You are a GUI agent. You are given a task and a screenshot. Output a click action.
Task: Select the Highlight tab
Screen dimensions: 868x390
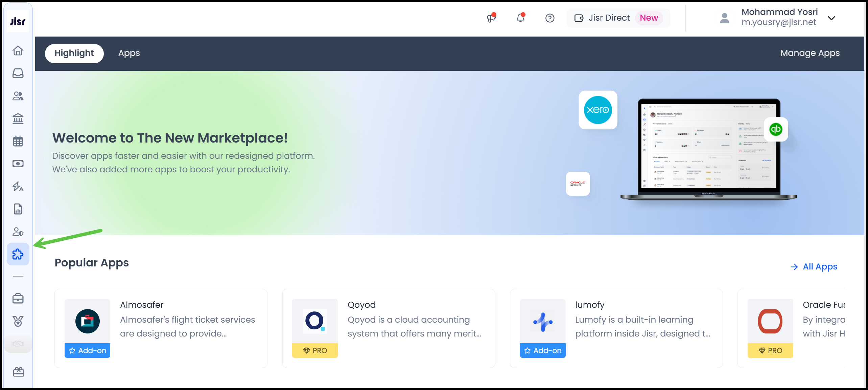(x=74, y=53)
